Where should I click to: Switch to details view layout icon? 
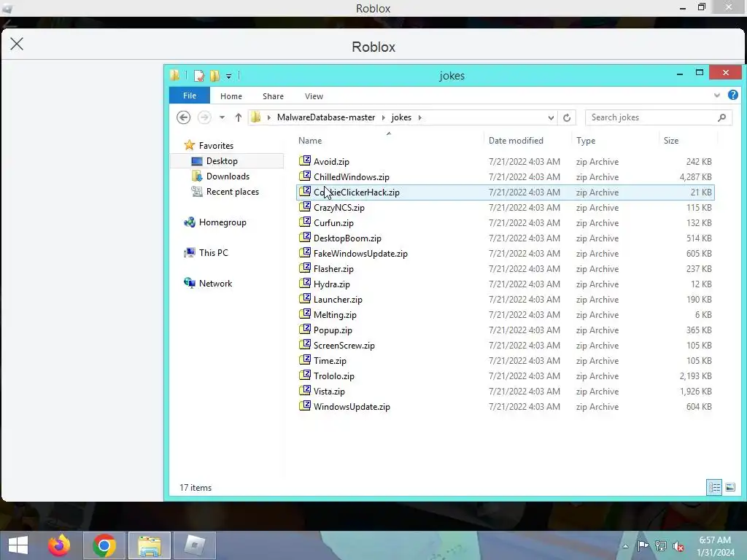714,487
